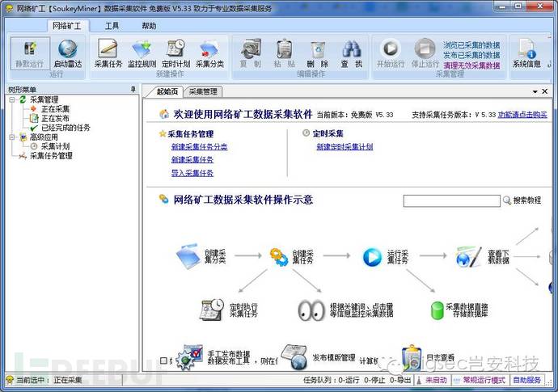
Task: Click 导入采集任务 link
Action: pyautogui.click(x=192, y=173)
